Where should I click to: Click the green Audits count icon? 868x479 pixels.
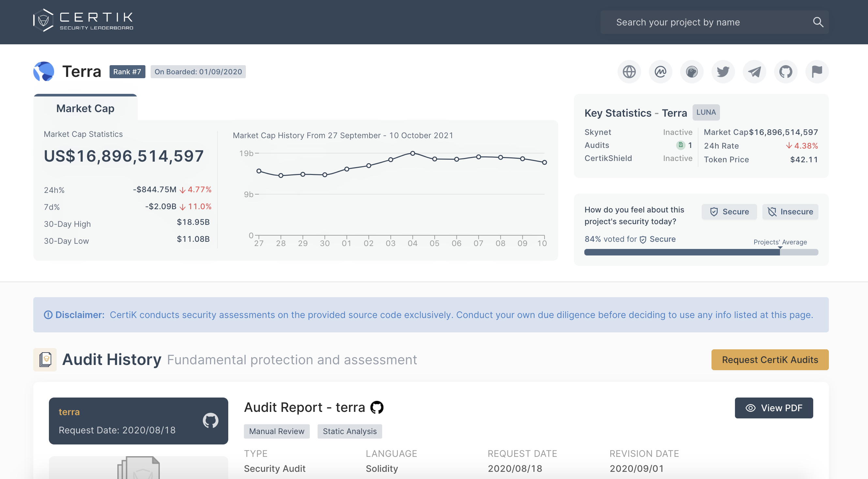tap(680, 145)
